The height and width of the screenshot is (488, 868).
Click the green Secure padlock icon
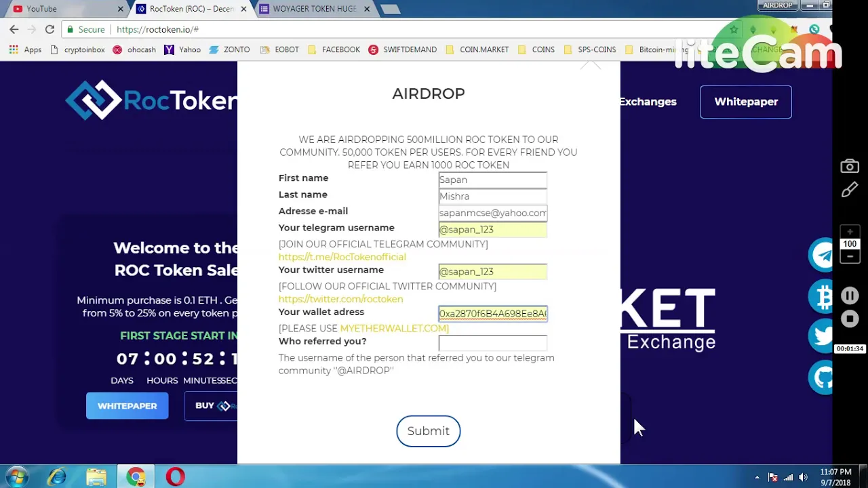pos(69,30)
